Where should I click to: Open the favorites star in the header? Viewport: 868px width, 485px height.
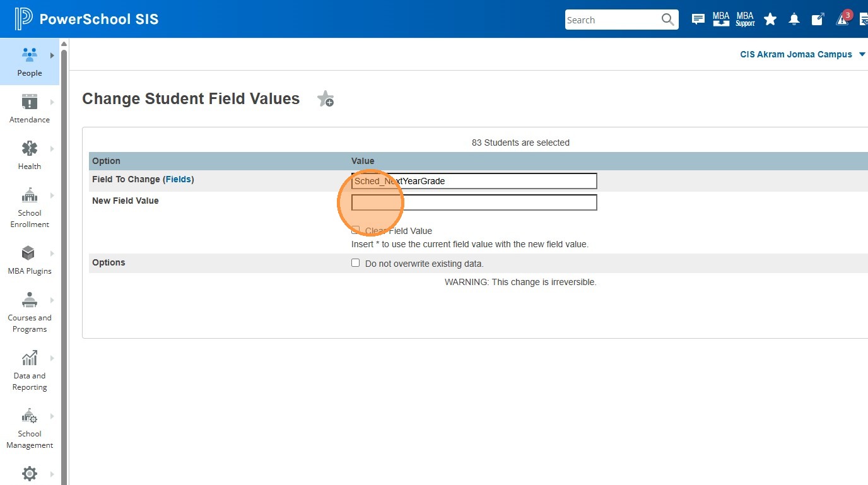coord(770,20)
